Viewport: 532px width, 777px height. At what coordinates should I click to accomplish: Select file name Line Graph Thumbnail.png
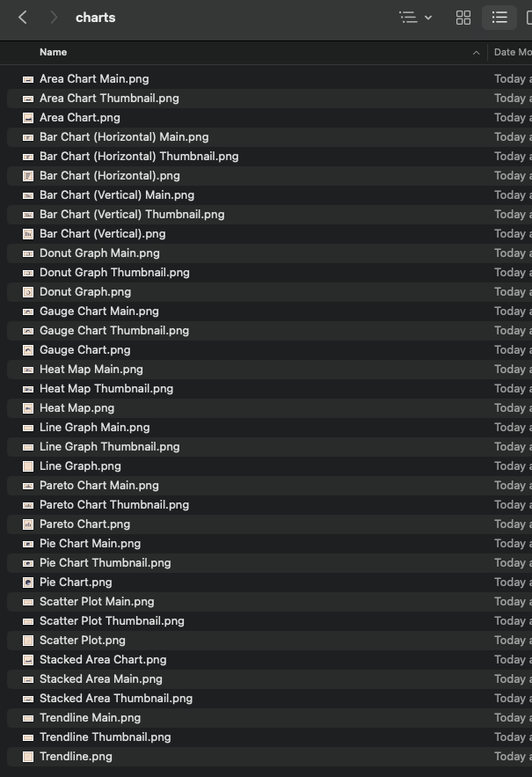click(109, 446)
